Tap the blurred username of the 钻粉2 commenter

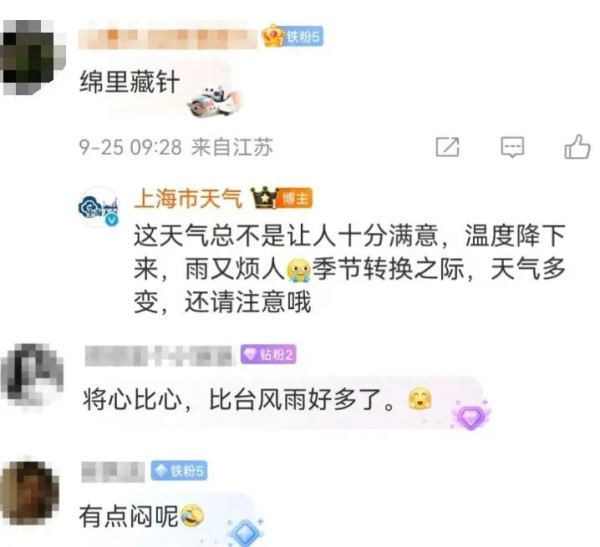(x=158, y=356)
